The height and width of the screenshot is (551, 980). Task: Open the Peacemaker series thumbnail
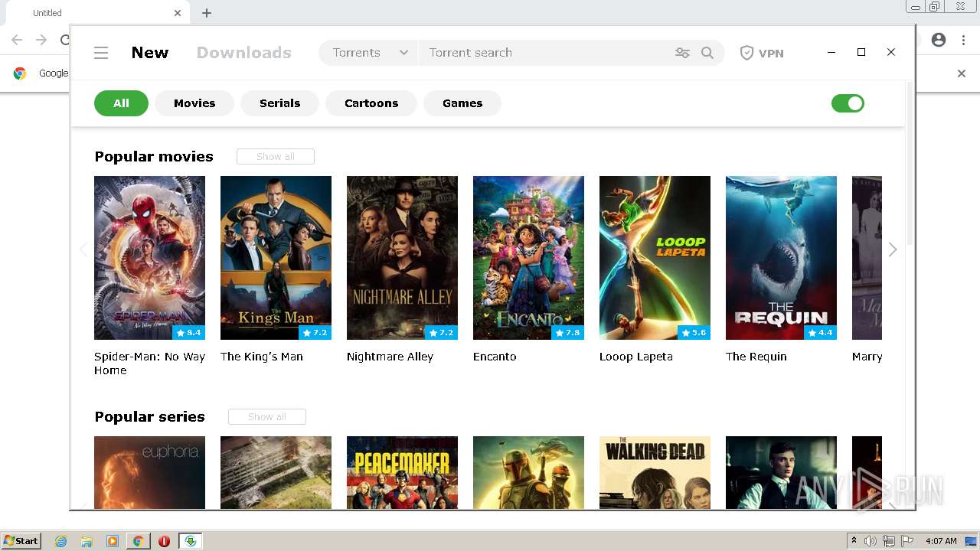coord(402,472)
